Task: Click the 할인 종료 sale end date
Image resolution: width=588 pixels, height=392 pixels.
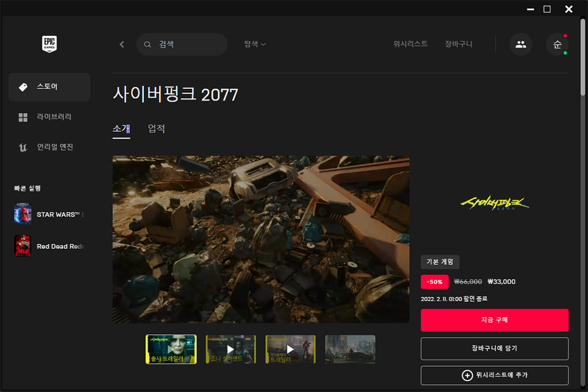Action: pyautogui.click(x=454, y=299)
